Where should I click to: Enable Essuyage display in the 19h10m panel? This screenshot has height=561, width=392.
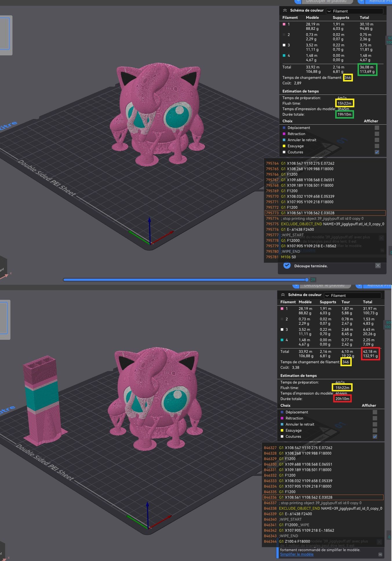coord(377,146)
